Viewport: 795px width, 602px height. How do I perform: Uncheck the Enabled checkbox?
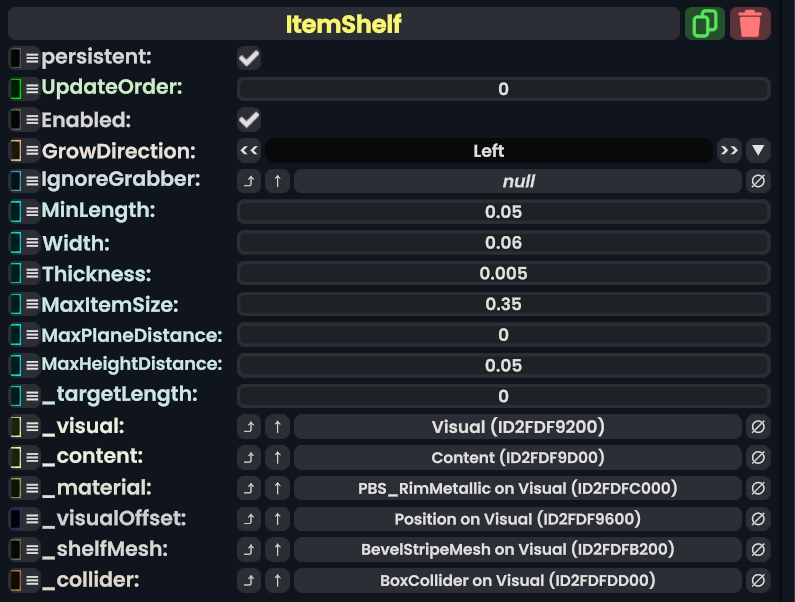[249, 120]
